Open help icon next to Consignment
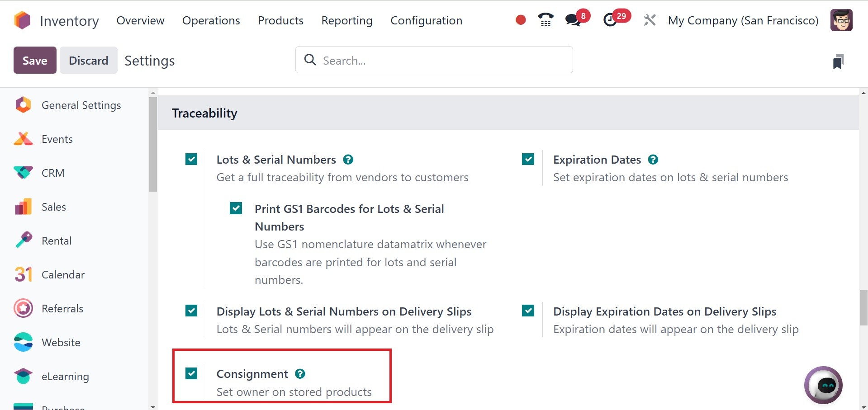This screenshot has width=868, height=410. [300, 374]
